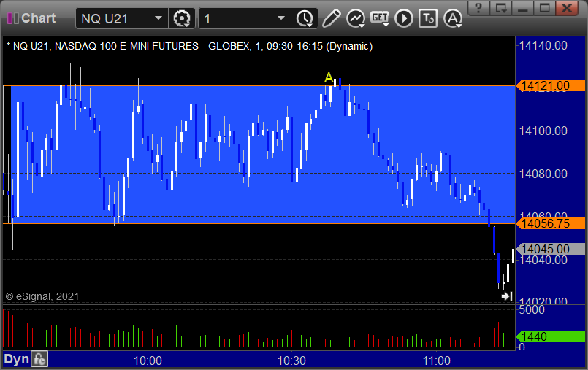Click the 14140.00 price axis label
Image resolution: width=588 pixels, height=370 pixels.
click(543, 46)
